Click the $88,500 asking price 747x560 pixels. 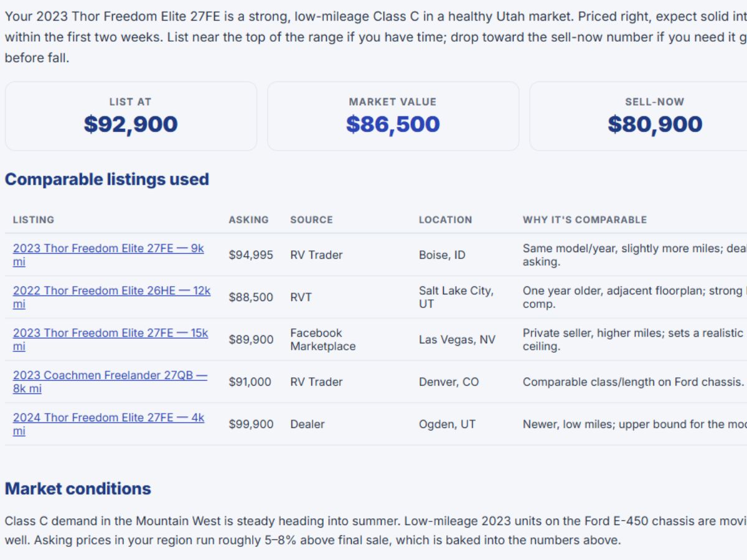point(251,297)
